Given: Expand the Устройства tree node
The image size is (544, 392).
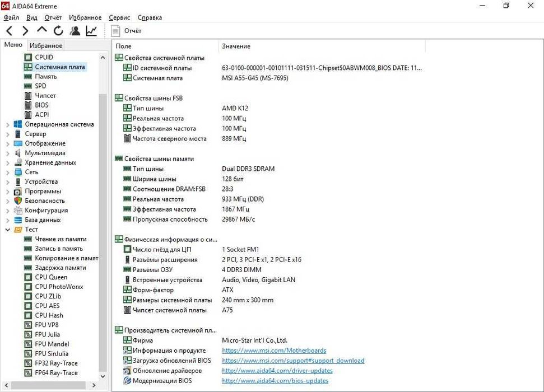Looking at the screenshot, I should [8, 182].
